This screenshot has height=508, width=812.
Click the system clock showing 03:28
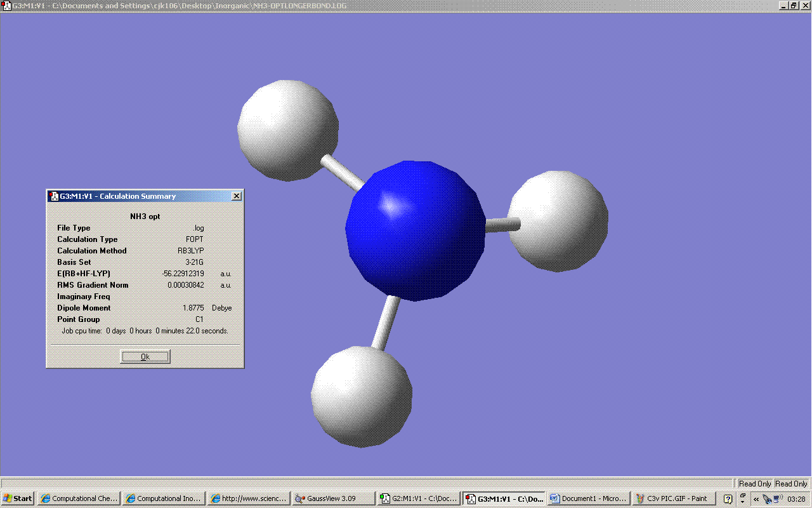(796, 499)
